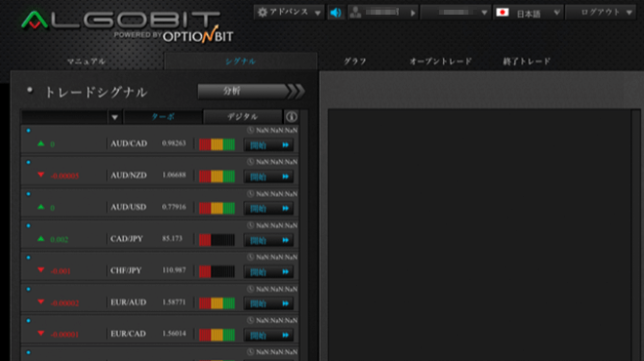Image resolution: width=644 pixels, height=361 pixels.
Task: Click the signal list vertical scrollbar
Action: pyautogui.click(x=303, y=235)
